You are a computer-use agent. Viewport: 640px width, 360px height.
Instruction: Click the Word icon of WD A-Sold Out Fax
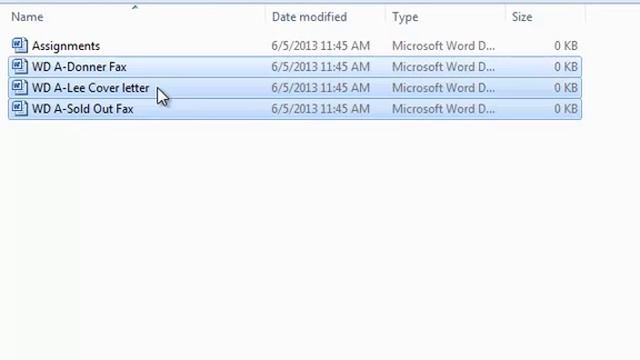[20, 109]
